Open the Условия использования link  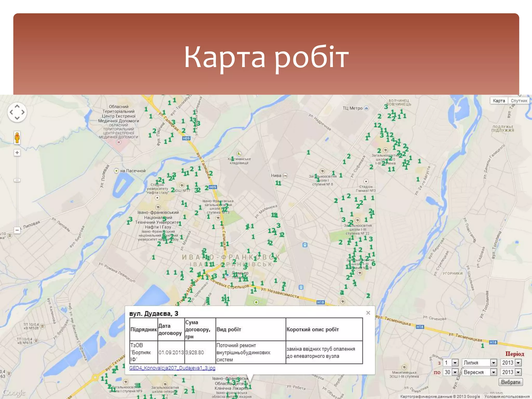click(507, 396)
